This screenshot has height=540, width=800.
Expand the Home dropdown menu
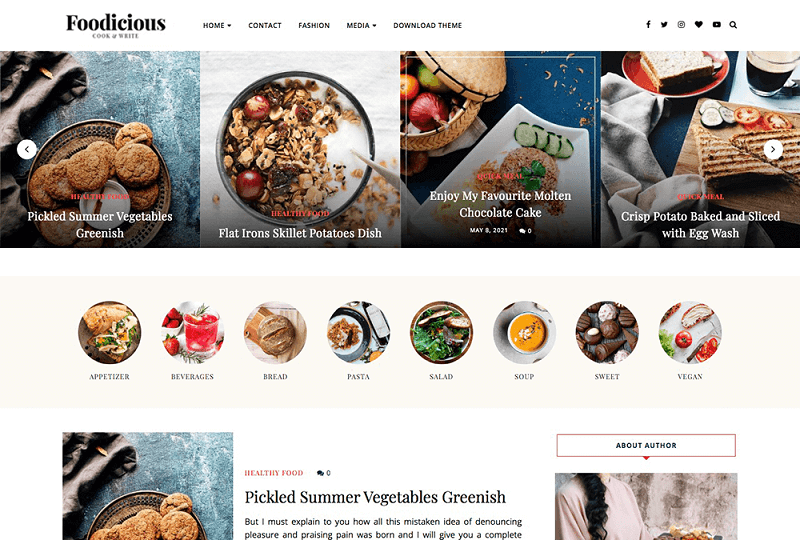pos(217,25)
